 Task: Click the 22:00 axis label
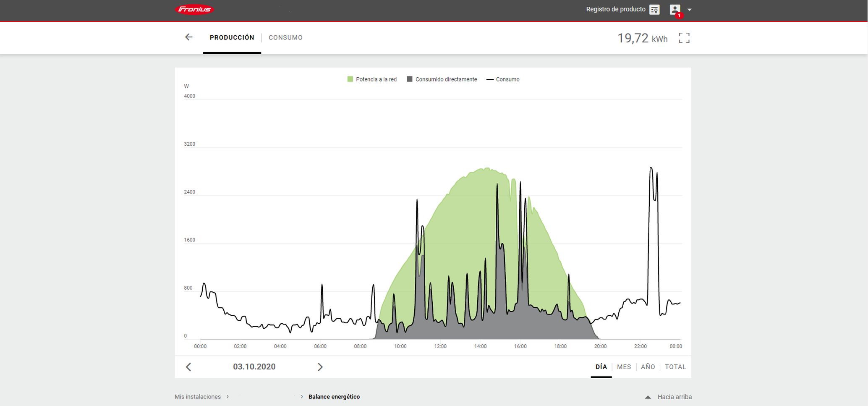tap(641, 346)
